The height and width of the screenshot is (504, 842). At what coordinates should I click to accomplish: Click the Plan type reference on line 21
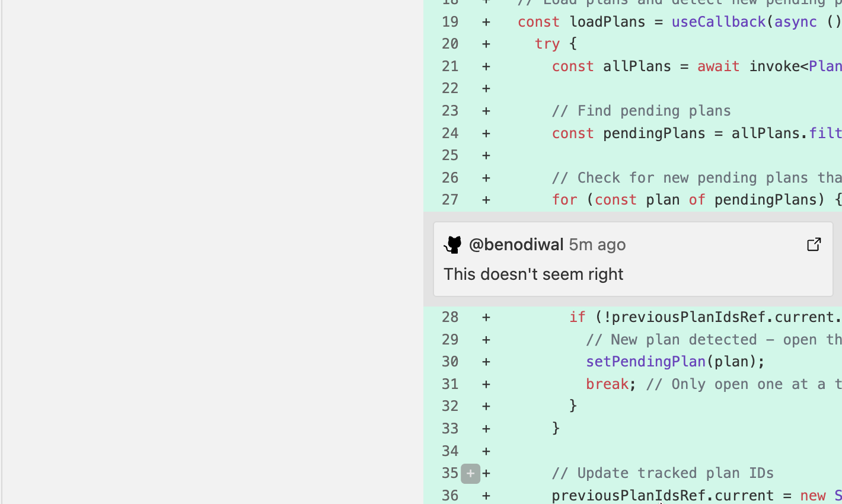[825, 66]
